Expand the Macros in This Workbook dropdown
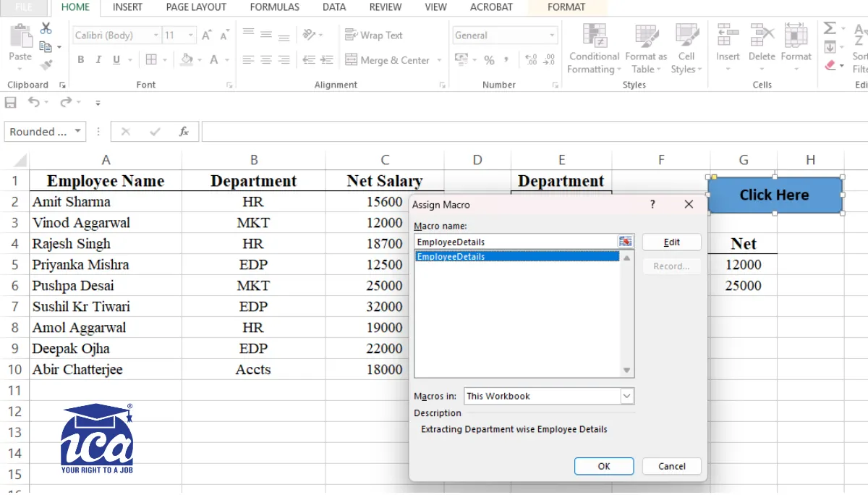This screenshot has height=495, width=868. pos(627,396)
